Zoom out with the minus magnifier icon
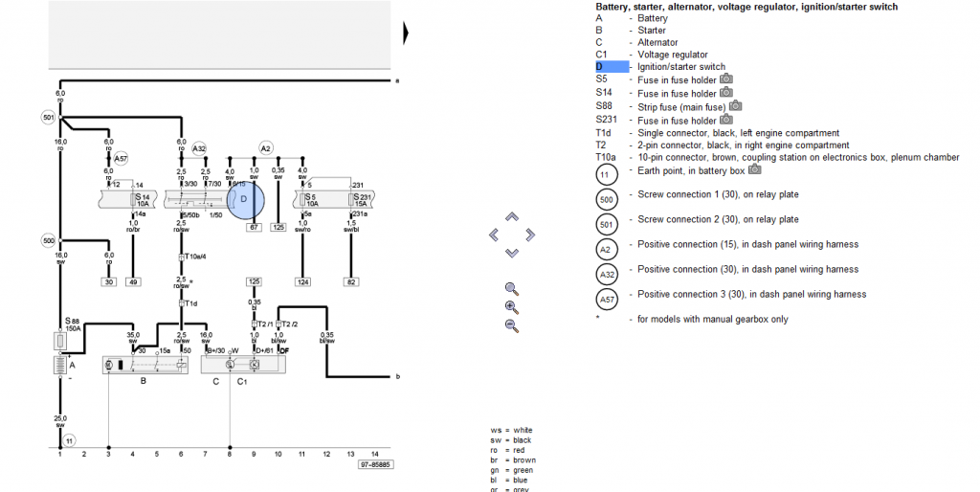 pos(512,325)
